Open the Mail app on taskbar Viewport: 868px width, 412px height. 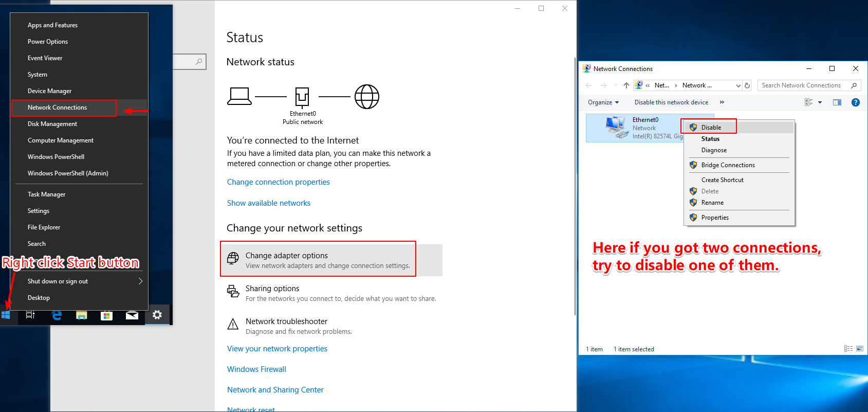tap(132, 315)
